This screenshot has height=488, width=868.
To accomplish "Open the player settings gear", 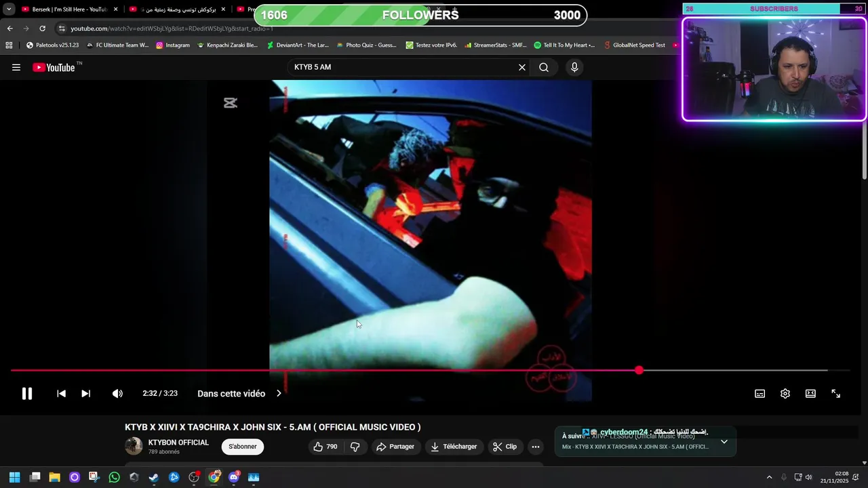I will coord(785,394).
